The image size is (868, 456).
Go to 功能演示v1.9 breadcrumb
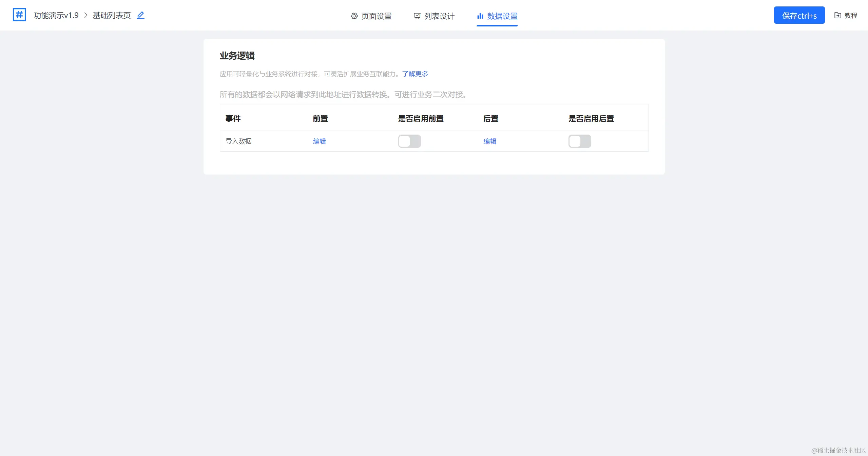(x=56, y=15)
